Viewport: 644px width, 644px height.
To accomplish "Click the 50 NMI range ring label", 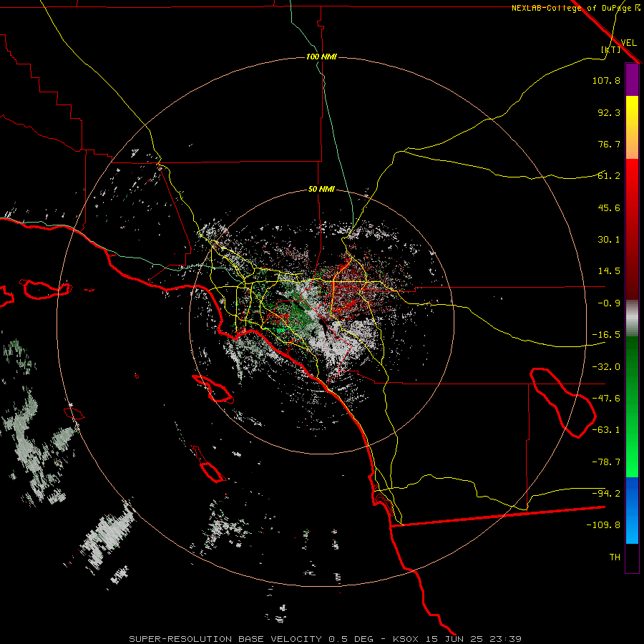I will [x=321, y=190].
